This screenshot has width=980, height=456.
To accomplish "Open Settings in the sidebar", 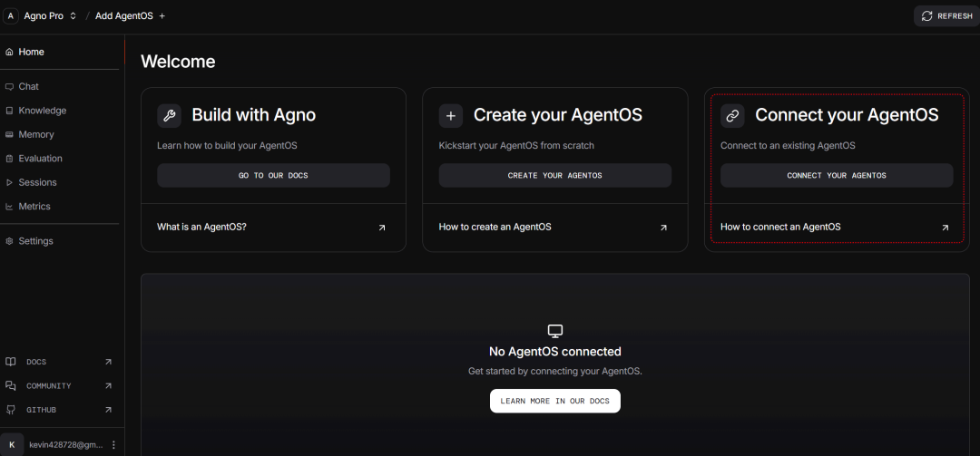I will click(x=35, y=241).
